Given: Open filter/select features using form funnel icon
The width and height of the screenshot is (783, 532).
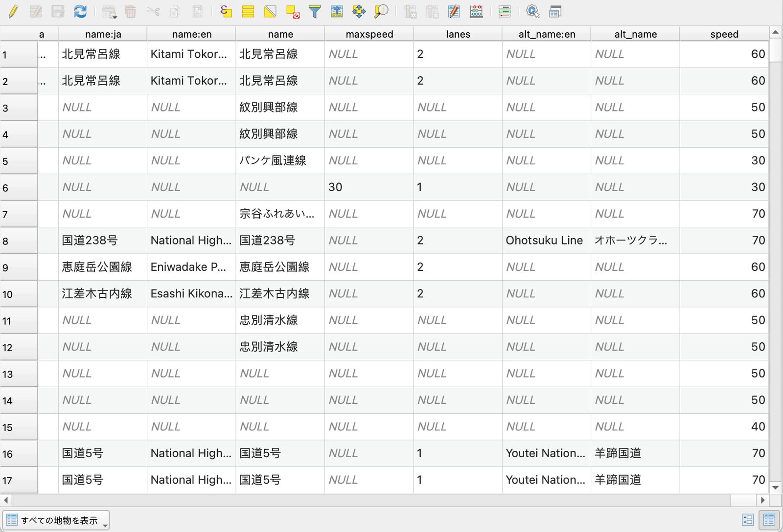Looking at the screenshot, I should [315, 11].
